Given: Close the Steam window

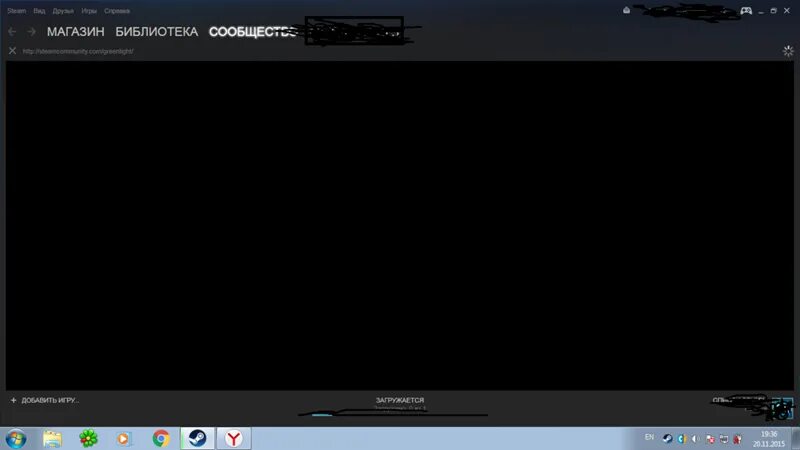Looking at the screenshot, I should coord(787,11).
